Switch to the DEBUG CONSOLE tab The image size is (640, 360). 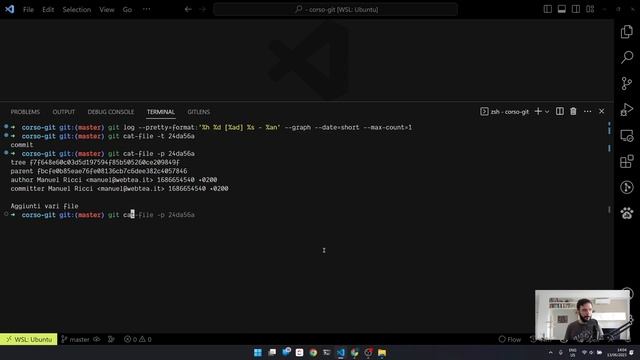pos(111,112)
